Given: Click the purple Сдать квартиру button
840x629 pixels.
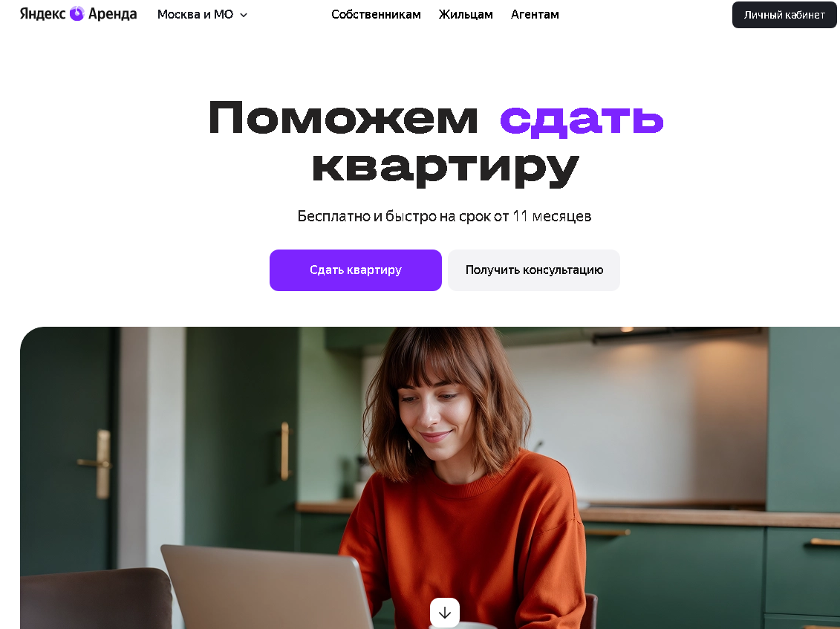Looking at the screenshot, I should point(356,270).
